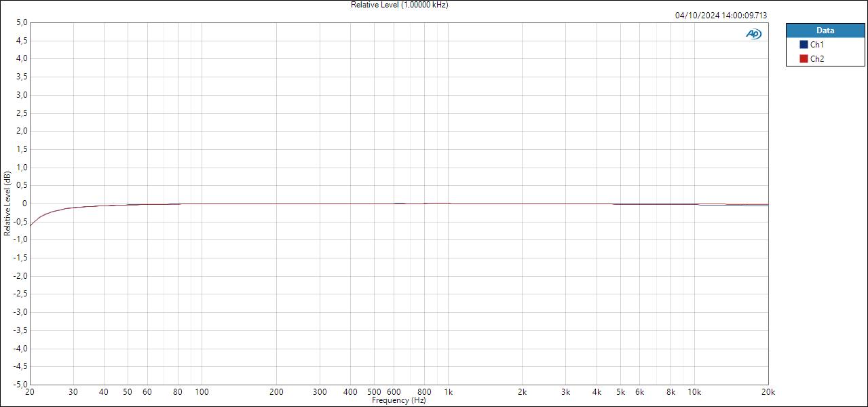Click the 0,0 dB tick label
The height and width of the screenshot is (407, 868).
23,202
